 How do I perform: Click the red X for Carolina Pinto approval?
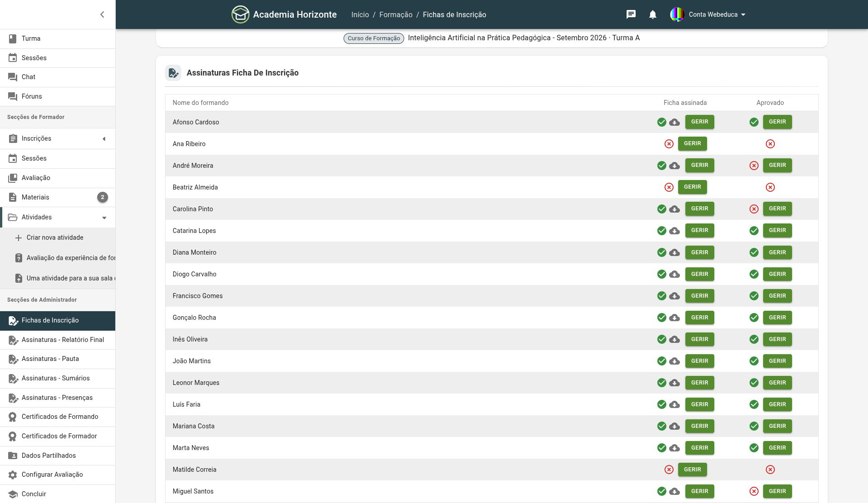coord(754,209)
